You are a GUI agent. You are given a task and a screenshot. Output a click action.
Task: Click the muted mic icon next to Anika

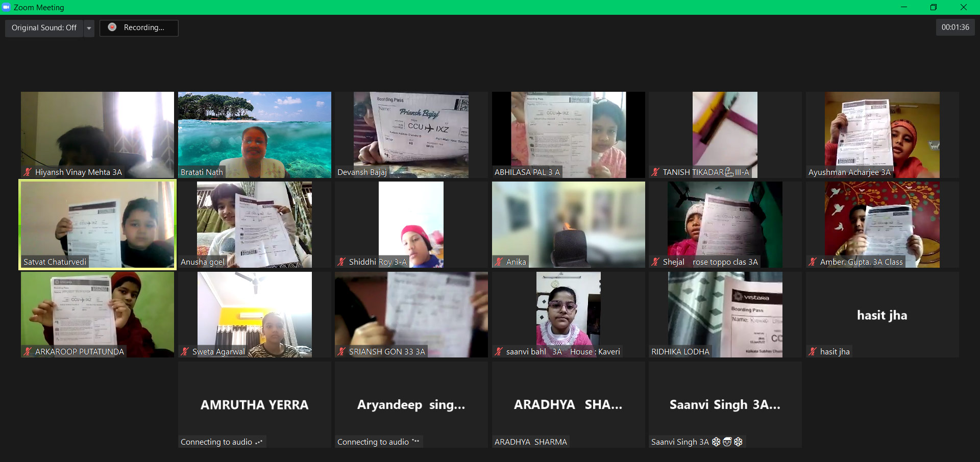[499, 262]
